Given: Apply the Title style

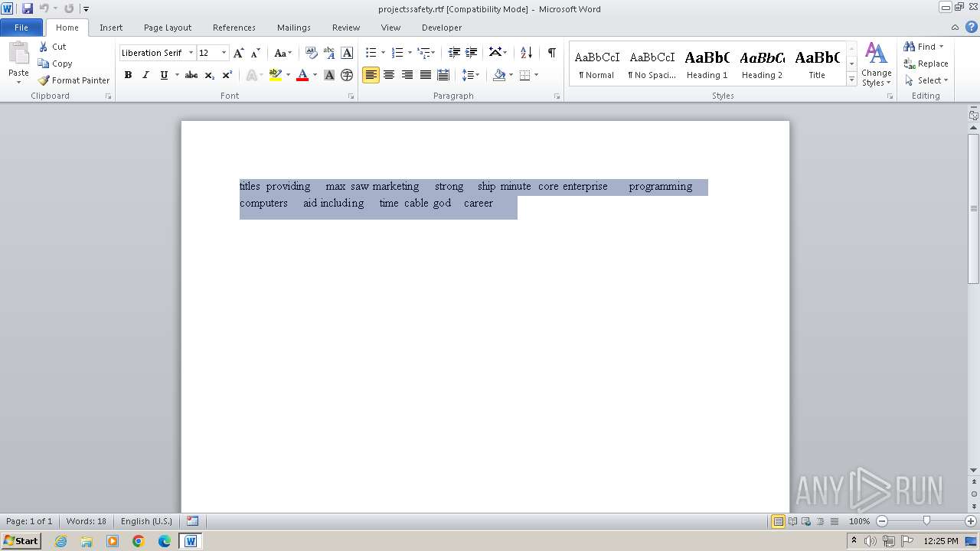Looking at the screenshot, I should [817, 64].
